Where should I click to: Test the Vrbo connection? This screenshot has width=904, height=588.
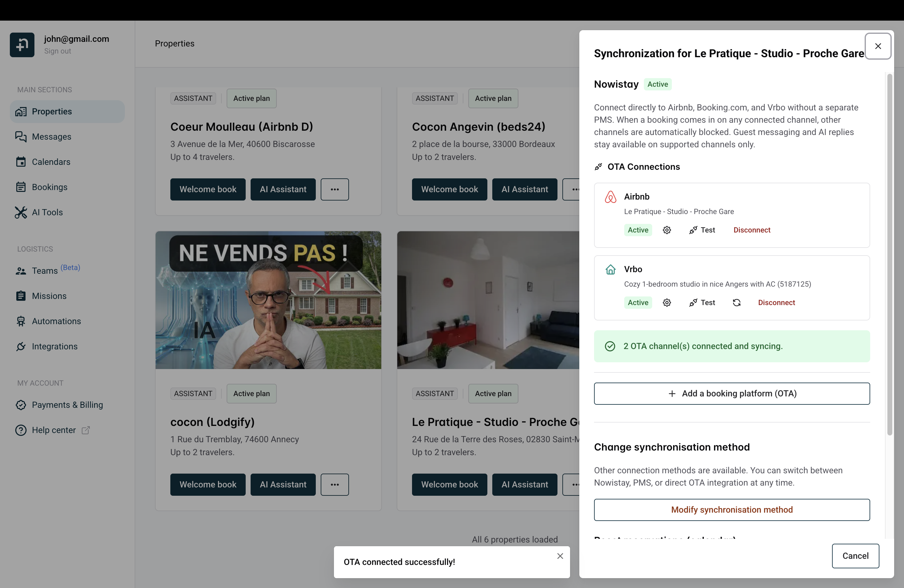click(702, 302)
